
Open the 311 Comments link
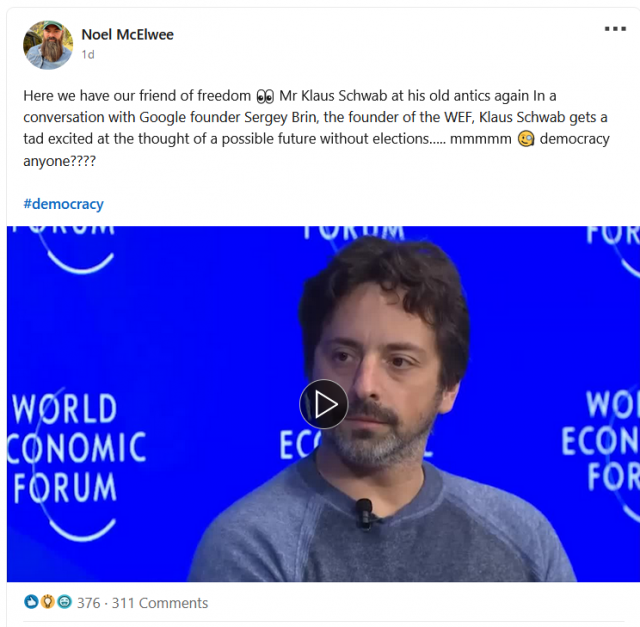160,603
